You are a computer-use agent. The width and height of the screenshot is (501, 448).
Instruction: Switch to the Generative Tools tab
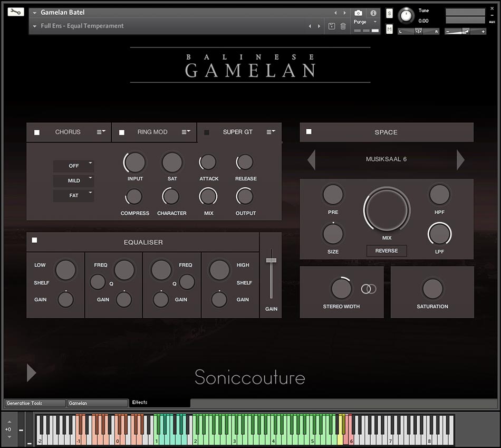click(x=35, y=403)
